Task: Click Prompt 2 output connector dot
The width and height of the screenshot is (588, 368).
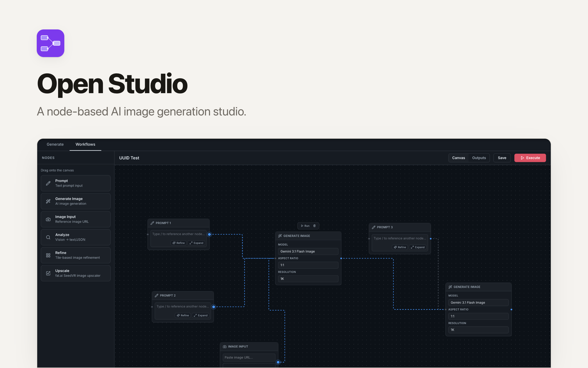Action: coord(214,307)
